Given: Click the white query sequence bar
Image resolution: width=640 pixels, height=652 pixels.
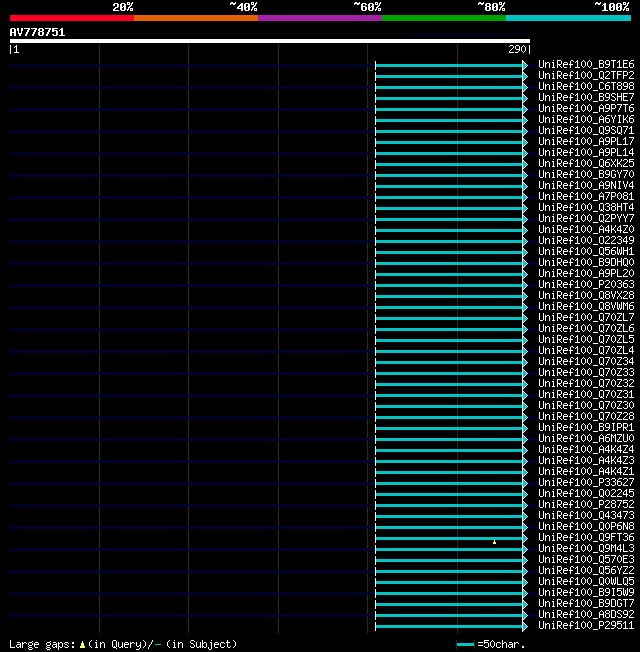Looking at the screenshot, I should coord(270,41).
